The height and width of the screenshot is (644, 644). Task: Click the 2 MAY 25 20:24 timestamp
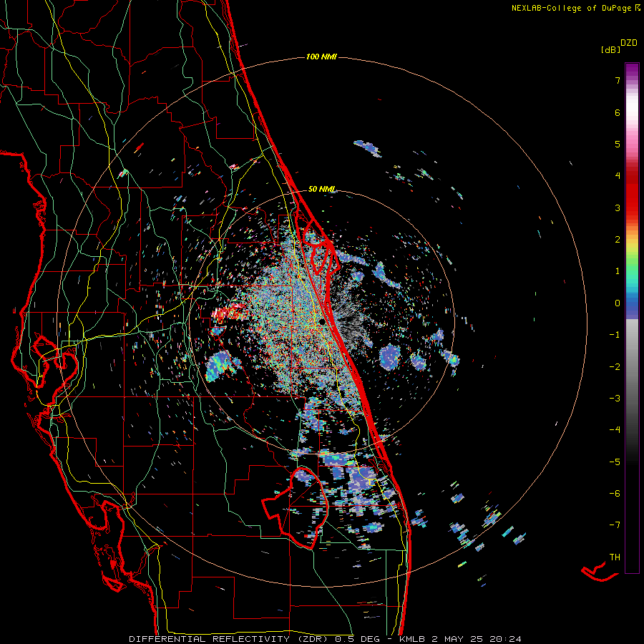(x=477, y=639)
